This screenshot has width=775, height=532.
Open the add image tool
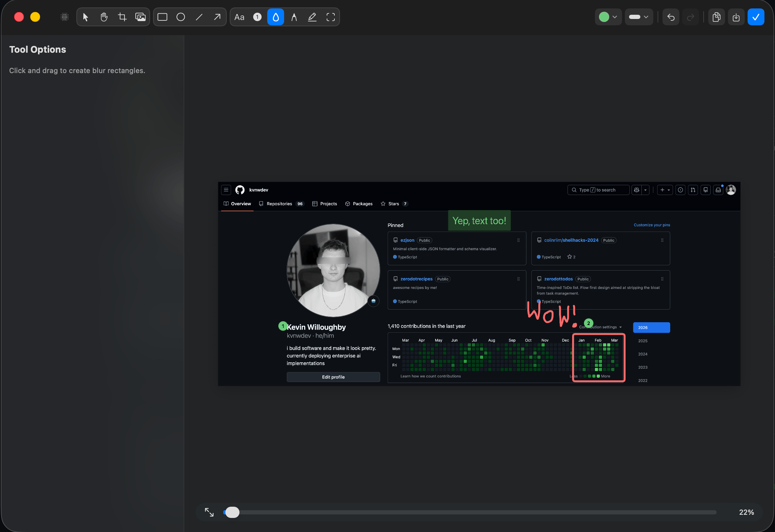(140, 17)
